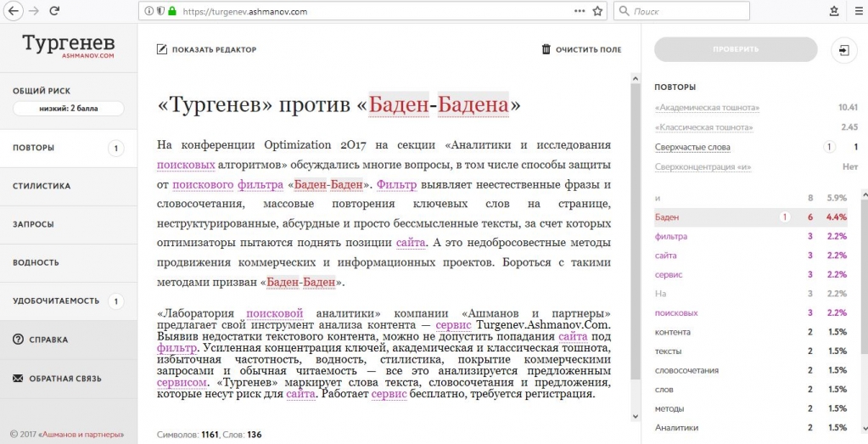868x444 pixels.
Task: Go back using the browser back arrow
Action: (x=14, y=11)
